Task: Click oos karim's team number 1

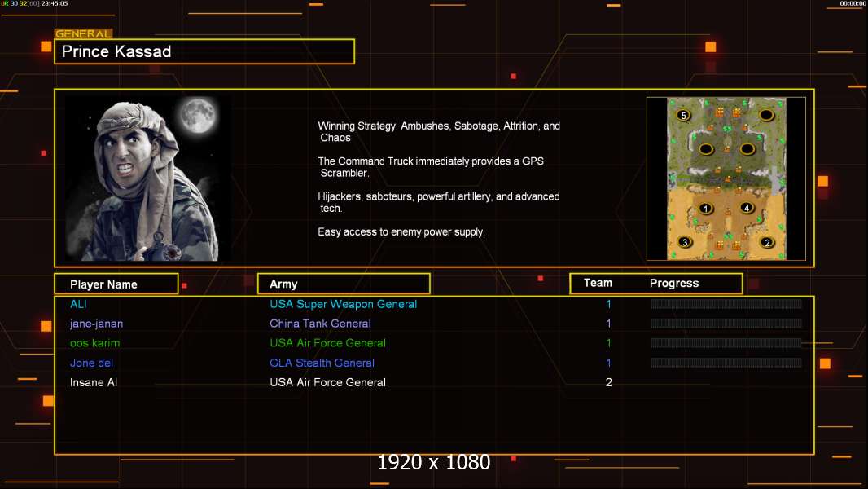Action: coord(608,343)
